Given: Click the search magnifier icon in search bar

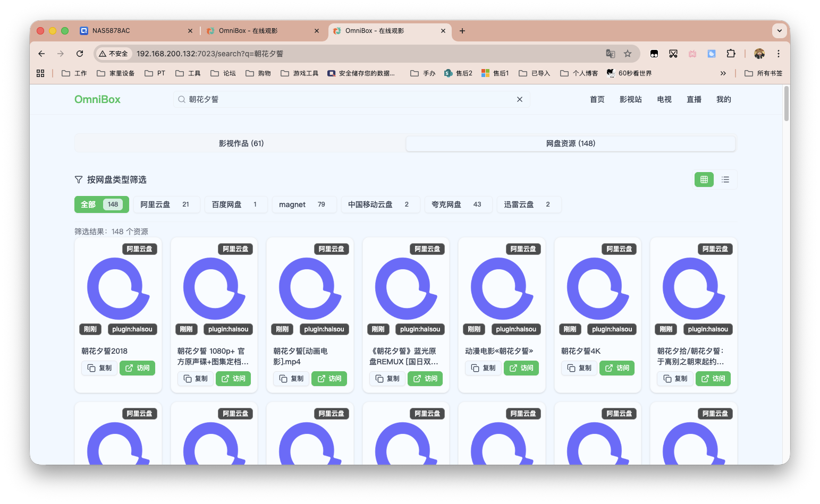Looking at the screenshot, I should click(x=181, y=99).
